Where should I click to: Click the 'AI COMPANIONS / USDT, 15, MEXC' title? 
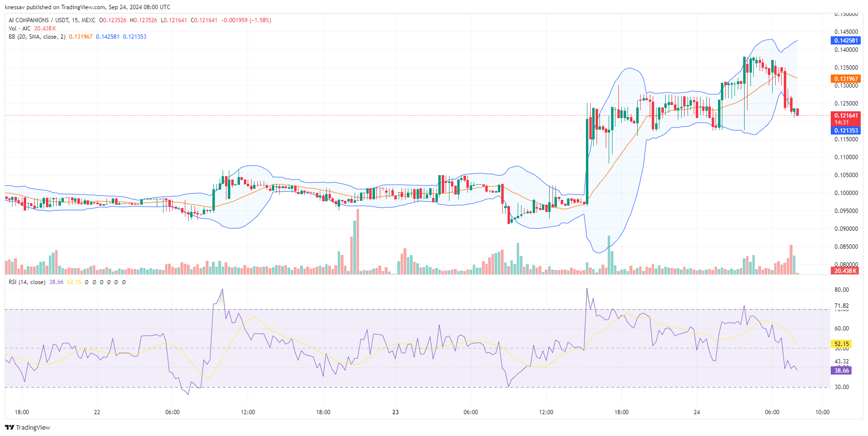52,20
